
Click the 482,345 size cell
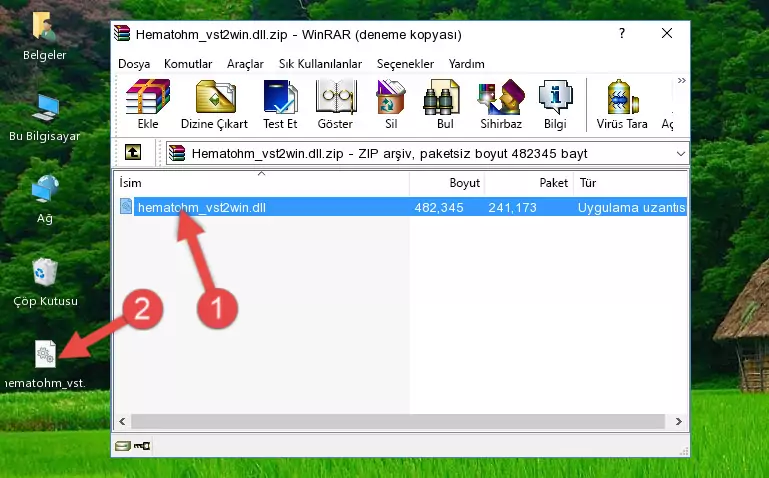tap(439, 207)
